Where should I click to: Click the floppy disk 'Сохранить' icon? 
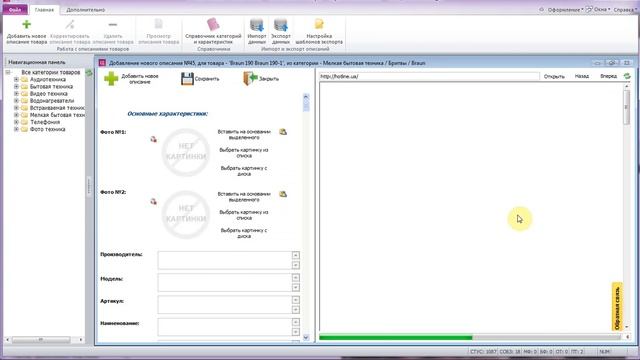point(187,79)
